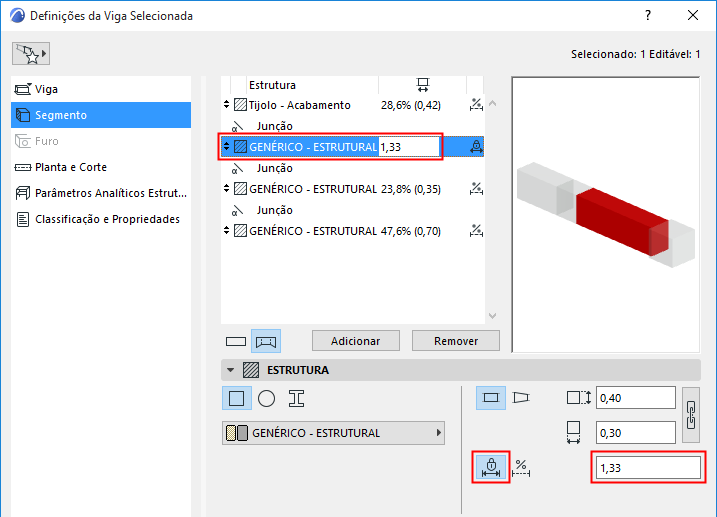The height and width of the screenshot is (517, 717).
Task: Expand the Favorites button arrow
Action: [44, 53]
